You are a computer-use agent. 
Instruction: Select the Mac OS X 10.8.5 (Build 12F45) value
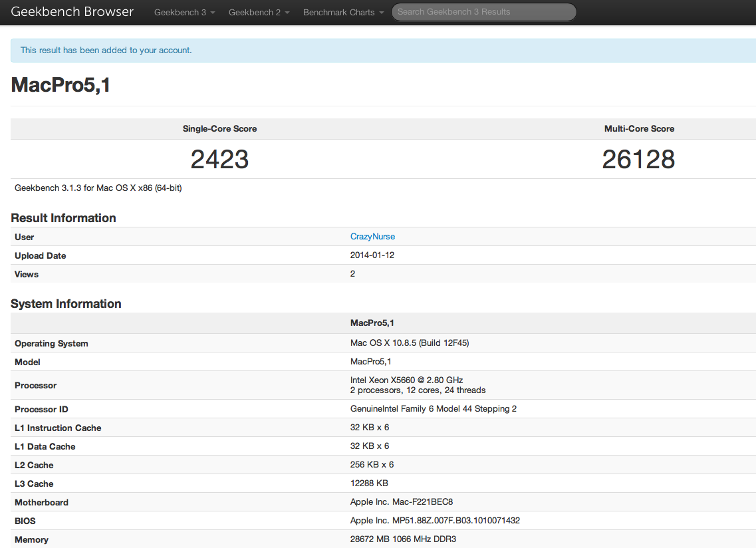tap(410, 343)
